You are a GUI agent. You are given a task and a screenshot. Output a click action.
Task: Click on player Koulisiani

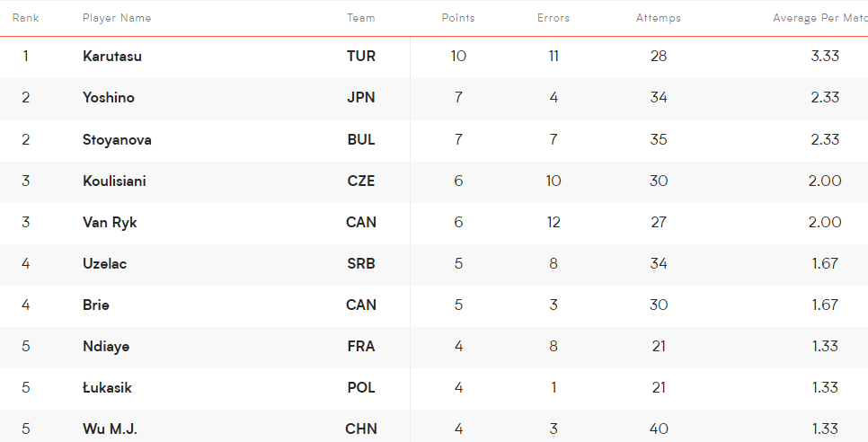pyautogui.click(x=114, y=181)
